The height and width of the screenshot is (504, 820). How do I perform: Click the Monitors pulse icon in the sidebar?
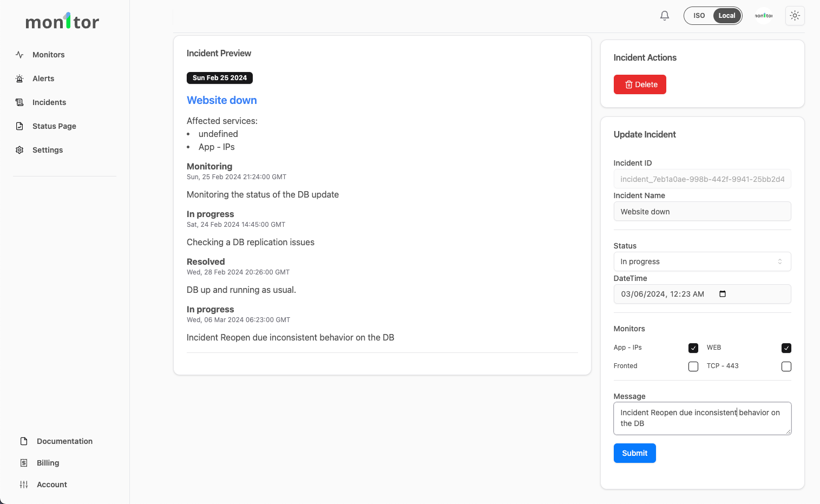19,55
